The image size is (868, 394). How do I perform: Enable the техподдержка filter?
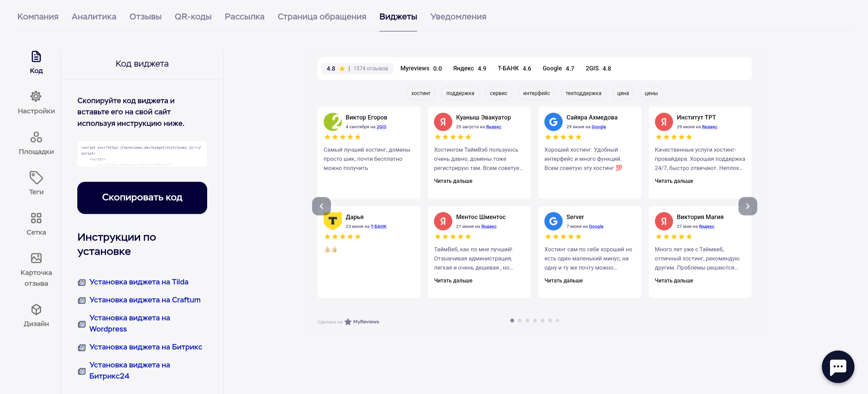[x=583, y=93]
